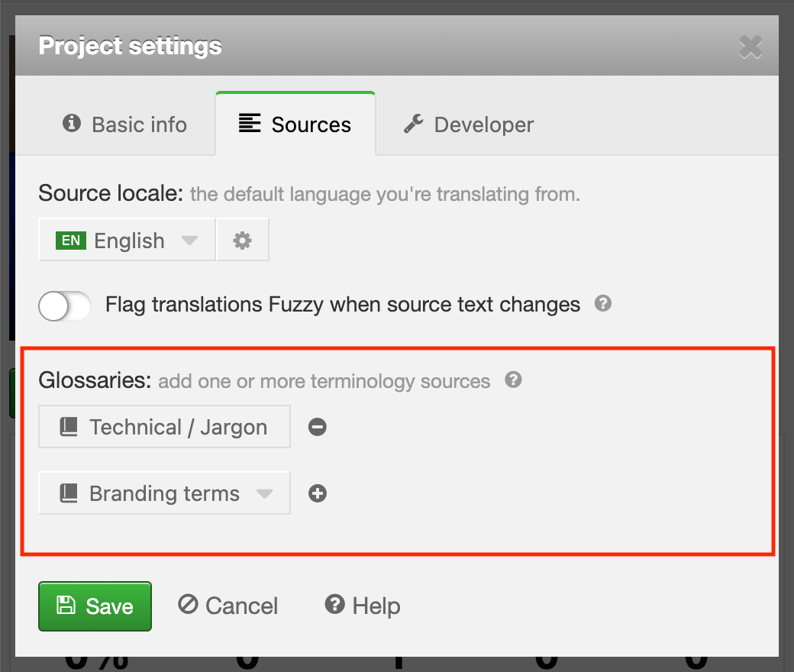Enable Flag translations Fuzzy toggle switch
The image size is (794, 672).
(x=65, y=305)
